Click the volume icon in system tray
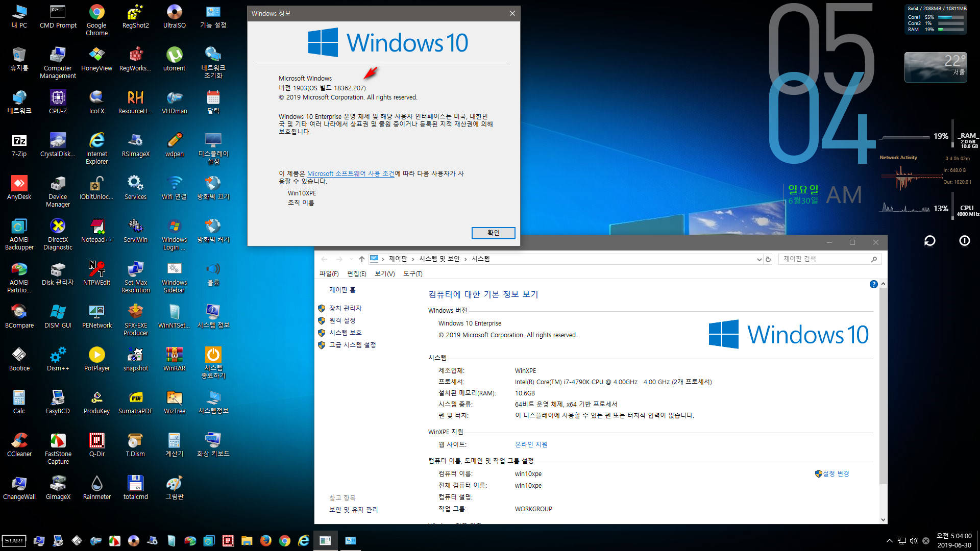 (913, 541)
